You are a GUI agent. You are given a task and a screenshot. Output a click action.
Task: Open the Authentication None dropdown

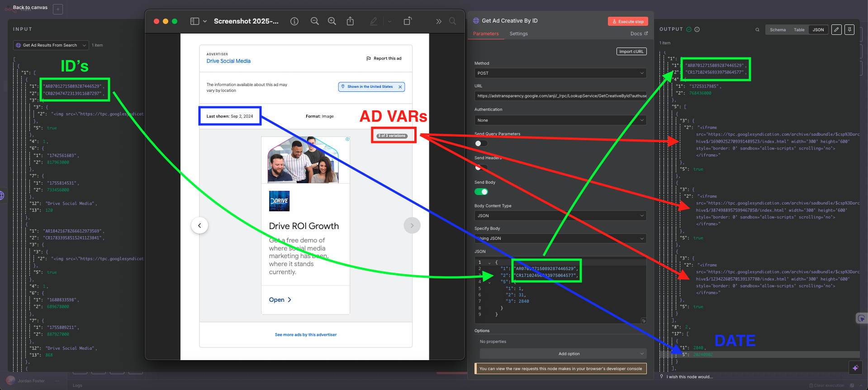(560, 120)
